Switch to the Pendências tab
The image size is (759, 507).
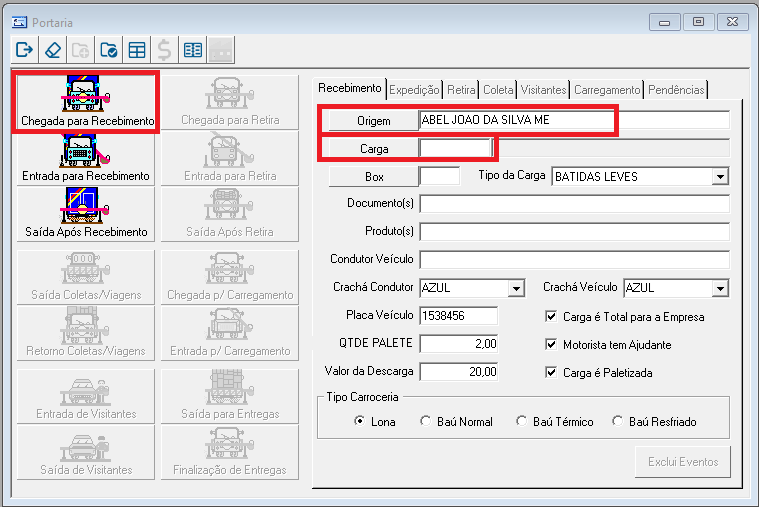tap(676, 90)
